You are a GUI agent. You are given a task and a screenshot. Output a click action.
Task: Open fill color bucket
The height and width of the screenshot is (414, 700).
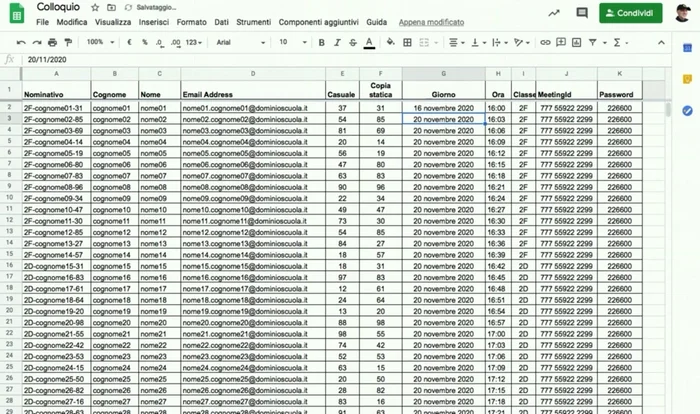[x=391, y=42]
